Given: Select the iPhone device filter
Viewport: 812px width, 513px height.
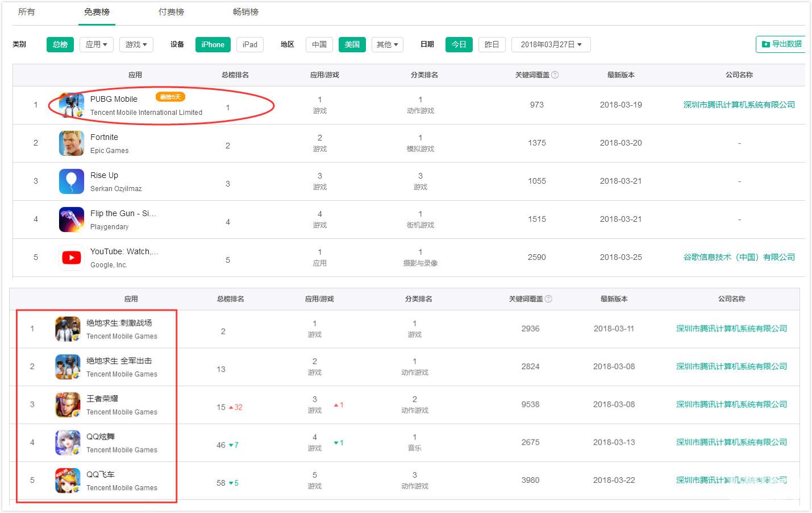Looking at the screenshot, I should pyautogui.click(x=213, y=44).
